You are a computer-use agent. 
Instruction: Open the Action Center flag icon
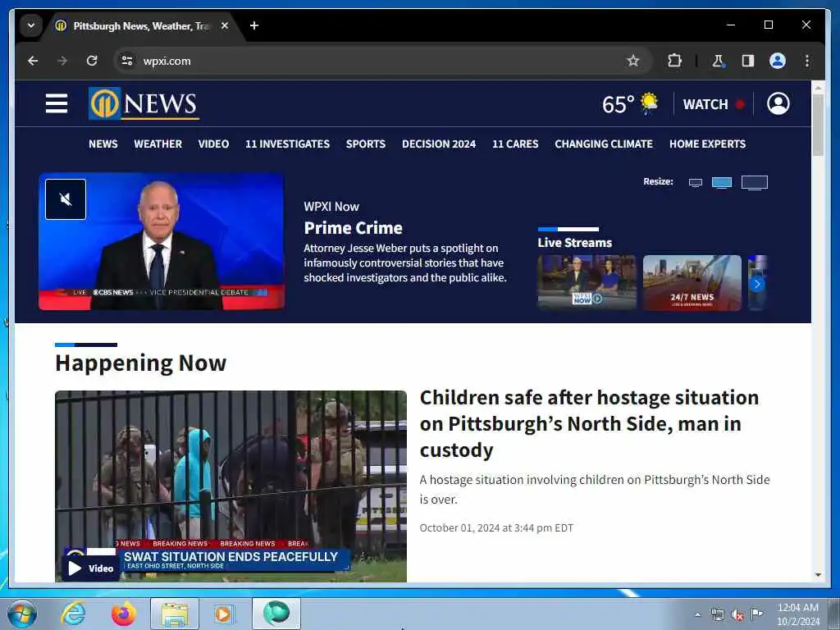tap(756, 614)
